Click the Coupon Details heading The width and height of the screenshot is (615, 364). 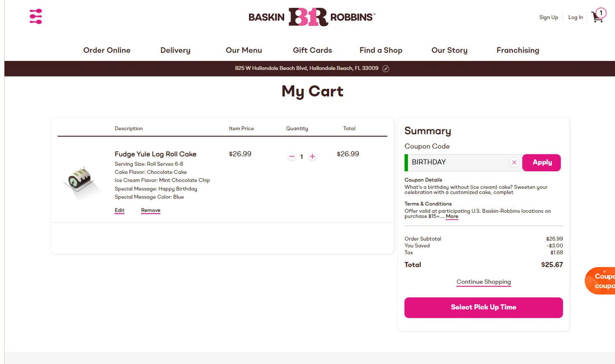pos(423,180)
